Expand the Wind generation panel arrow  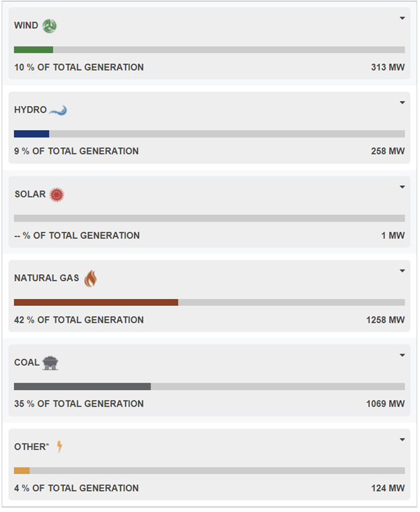[403, 18]
